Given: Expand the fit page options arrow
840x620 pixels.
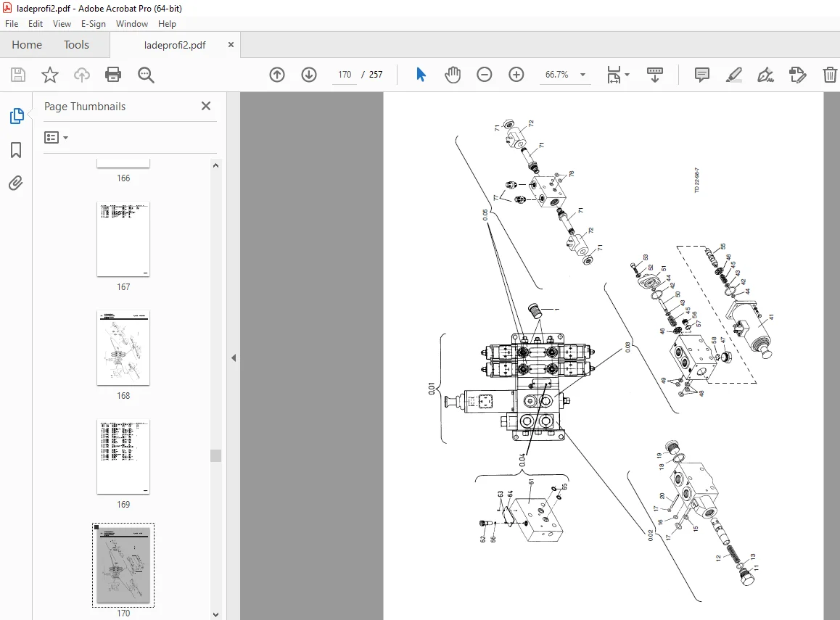Looking at the screenshot, I should tap(627, 75).
